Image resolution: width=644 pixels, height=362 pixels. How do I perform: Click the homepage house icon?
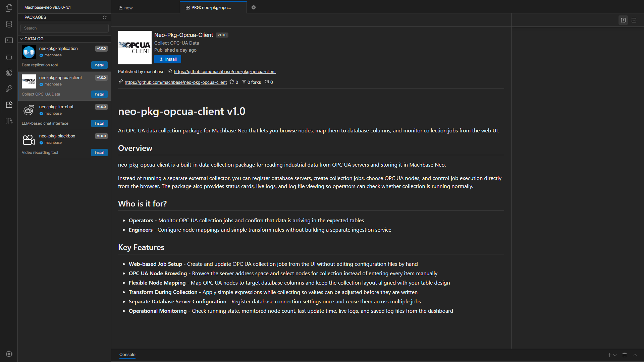[x=170, y=71]
